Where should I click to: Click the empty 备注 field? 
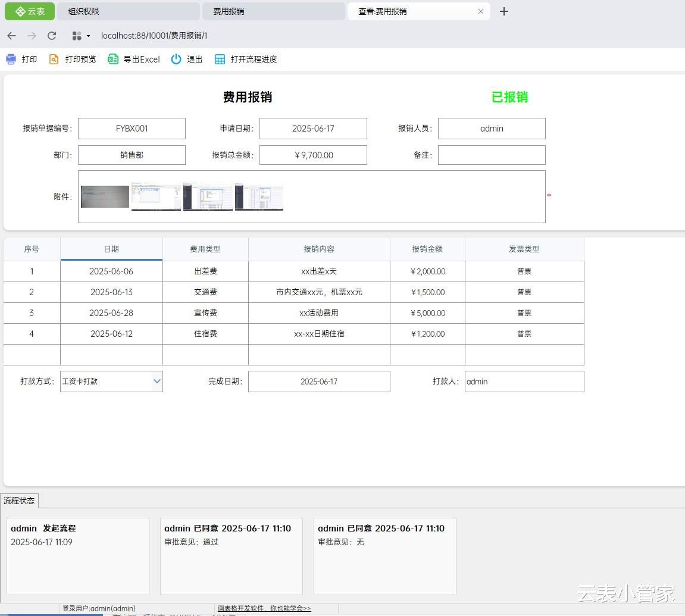tap(492, 155)
